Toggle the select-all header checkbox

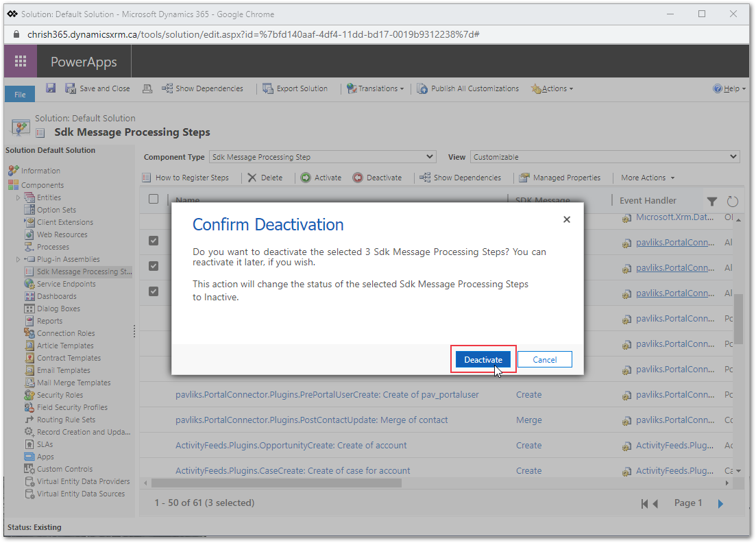point(154,199)
